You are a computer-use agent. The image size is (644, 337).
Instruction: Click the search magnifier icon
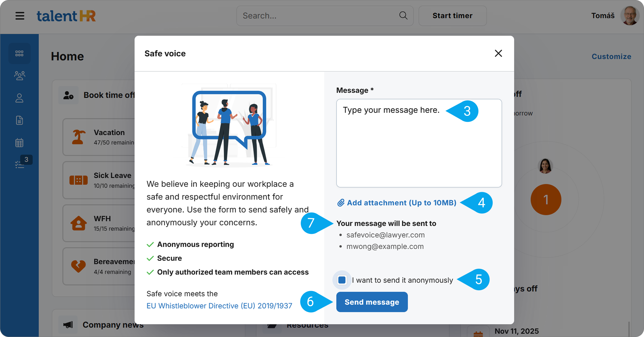tap(403, 15)
